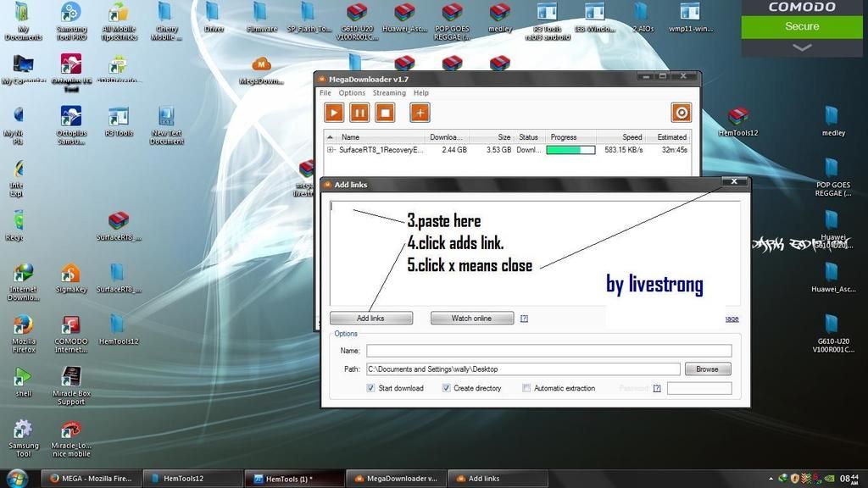The width and height of the screenshot is (868, 488).
Task: Enable the Automatic extraction checkbox
Action: [x=526, y=388]
